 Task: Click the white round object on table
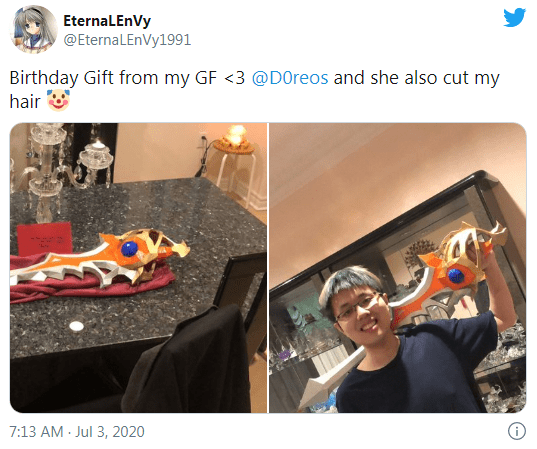[x=76, y=326]
